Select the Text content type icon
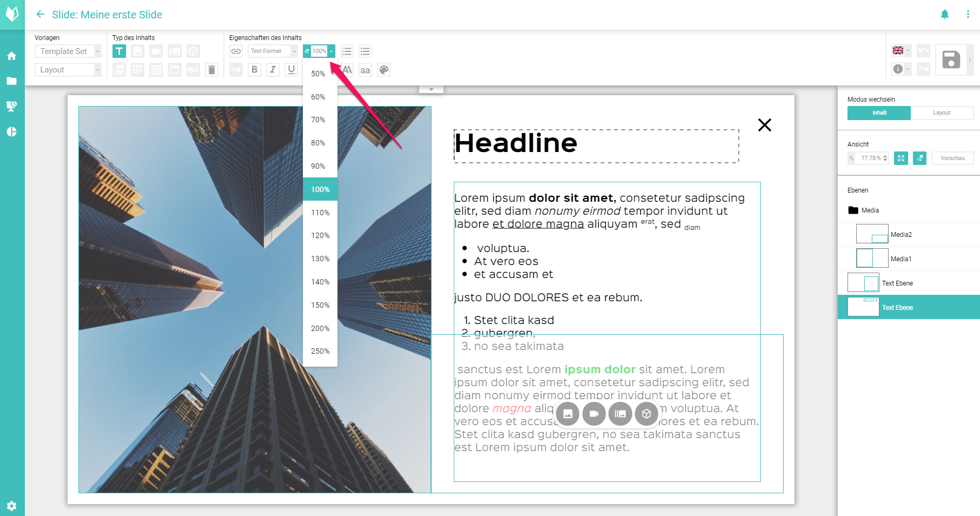Screen dimensions: 980x516 pos(119,51)
